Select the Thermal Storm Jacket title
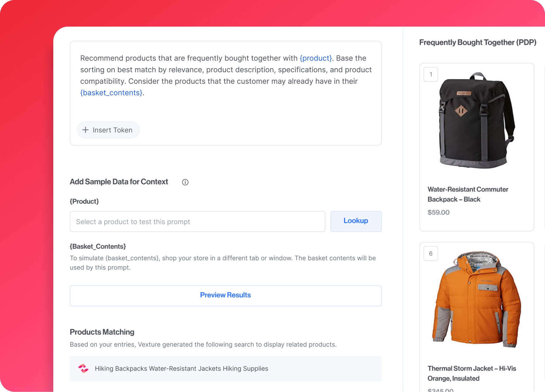The width and height of the screenshot is (545, 392). point(471,373)
